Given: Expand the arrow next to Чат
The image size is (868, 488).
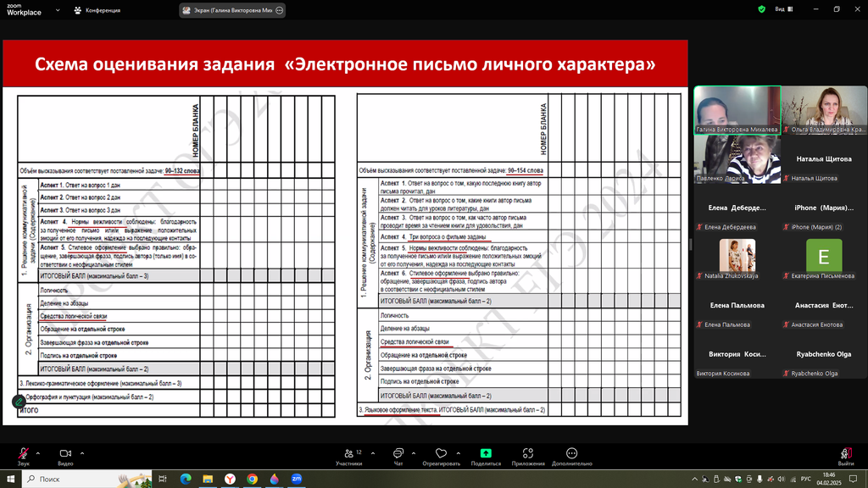Looking at the screenshot, I should [414, 454].
